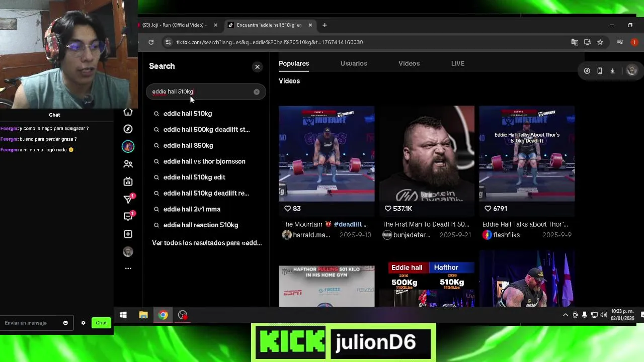Click the green Chat send button
The image size is (644, 362).
101,323
